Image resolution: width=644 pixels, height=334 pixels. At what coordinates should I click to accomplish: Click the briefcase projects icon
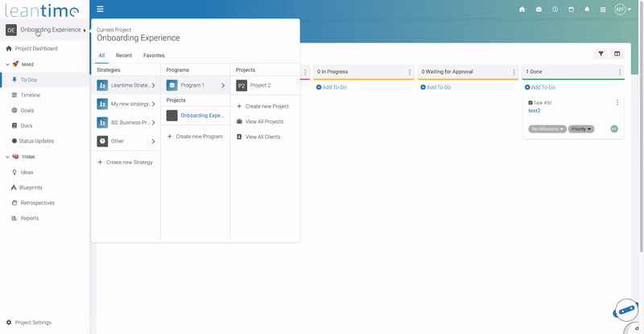pos(539,10)
